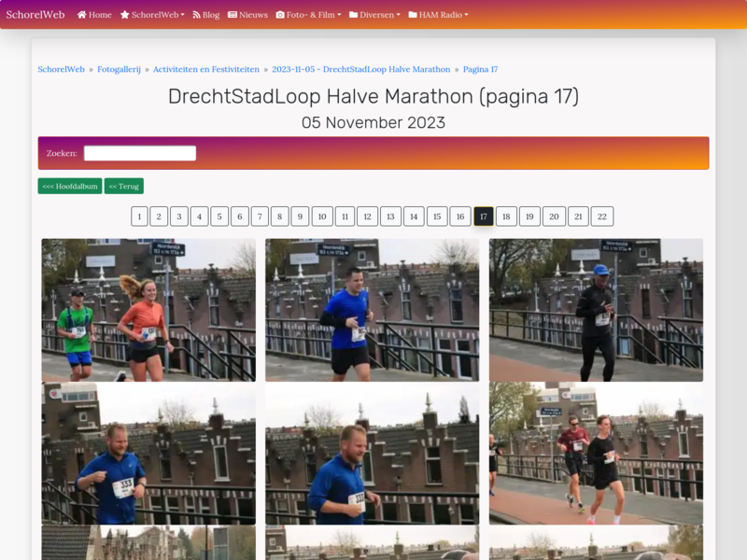Image resolution: width=747 pixels, height=560 pixels.
Task: Open the Blog menu item
Action: [206, 15]
